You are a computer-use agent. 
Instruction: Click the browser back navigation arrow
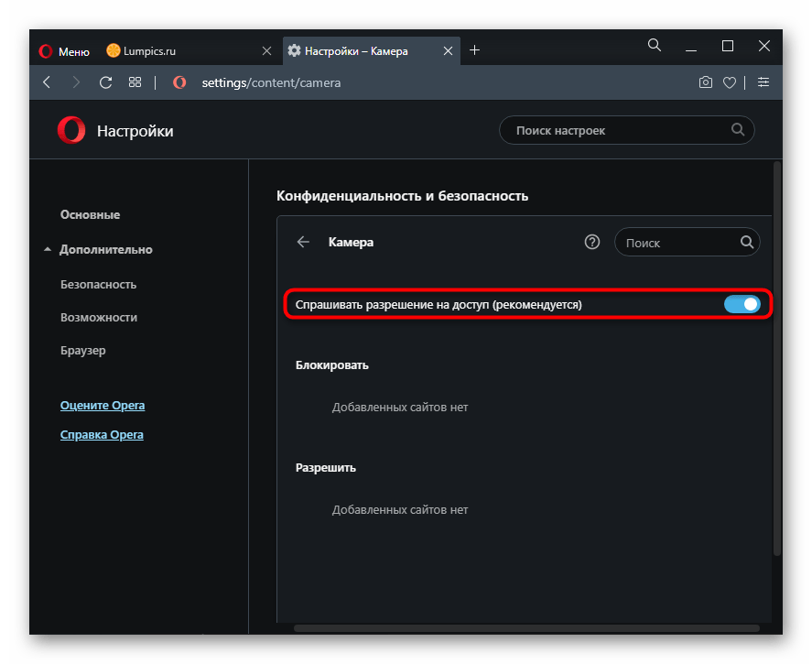48,82
